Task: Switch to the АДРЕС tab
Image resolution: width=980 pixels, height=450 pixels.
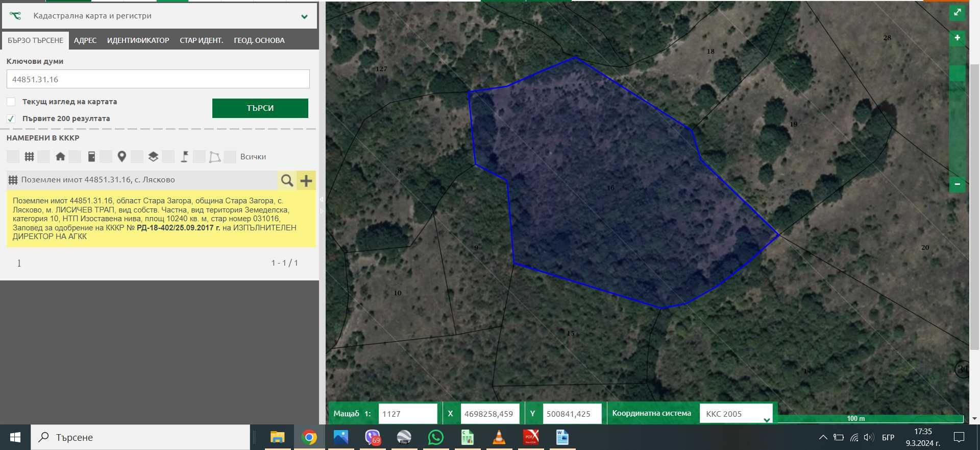Action: 85,40
